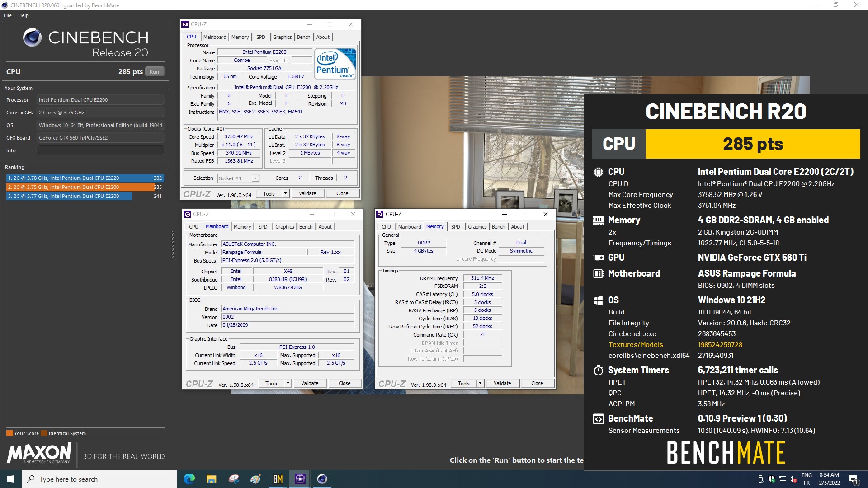Open the File menu in Cinebench

click(x=8, y=15)
